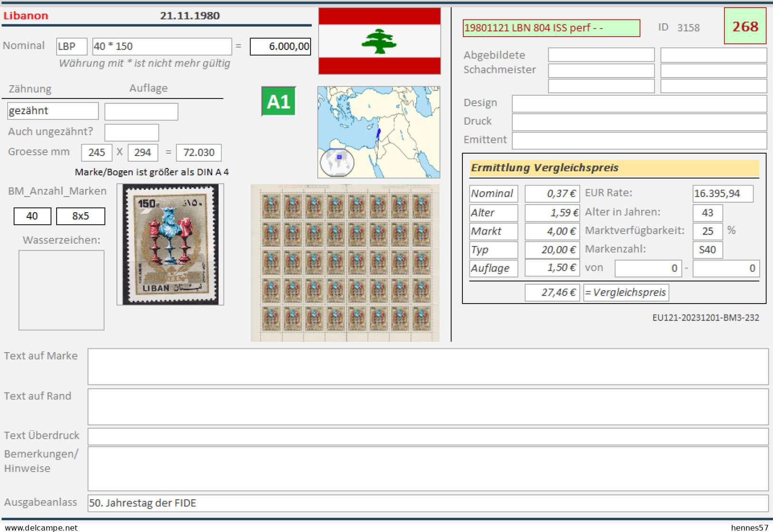The width and height of the screenshot is (773, 532).
Task: Click the Markenzahl field S40
Action: [x=708, y=250]
